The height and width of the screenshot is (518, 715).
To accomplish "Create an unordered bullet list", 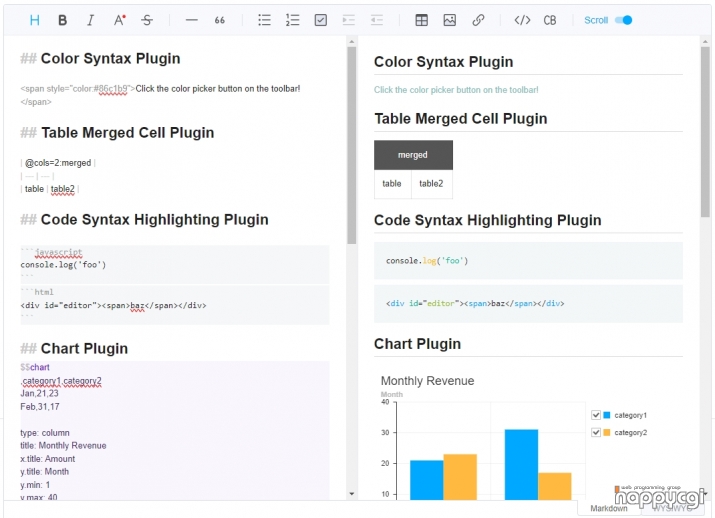I will [x=264, y=20].
